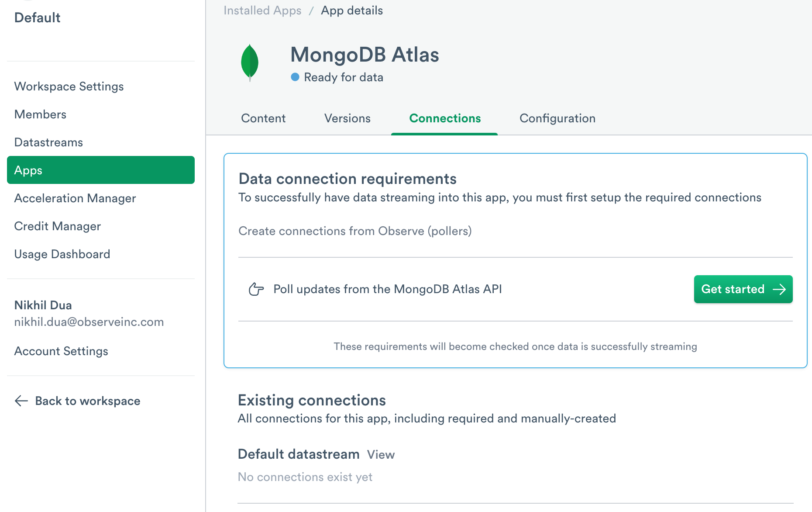
Task: Open the Content tab
Action: [x=263, y=118]
